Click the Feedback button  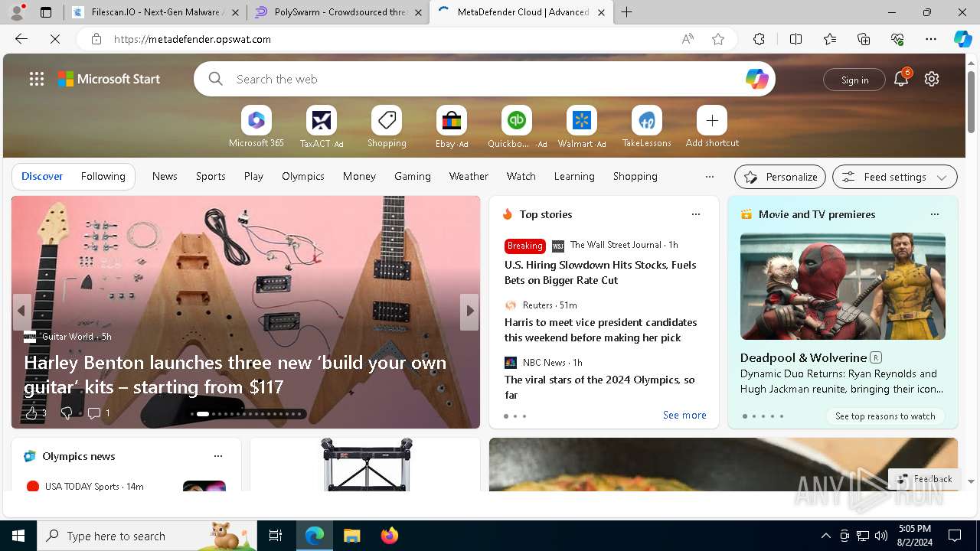click(924, 479)
